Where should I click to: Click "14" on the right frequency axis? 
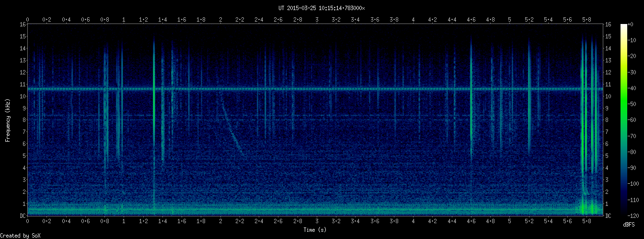[x=608, y=48]
